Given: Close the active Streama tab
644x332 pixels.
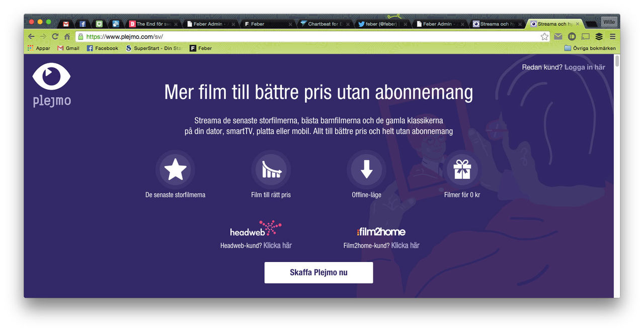Looking at the screenshot, I should [578, 24].
